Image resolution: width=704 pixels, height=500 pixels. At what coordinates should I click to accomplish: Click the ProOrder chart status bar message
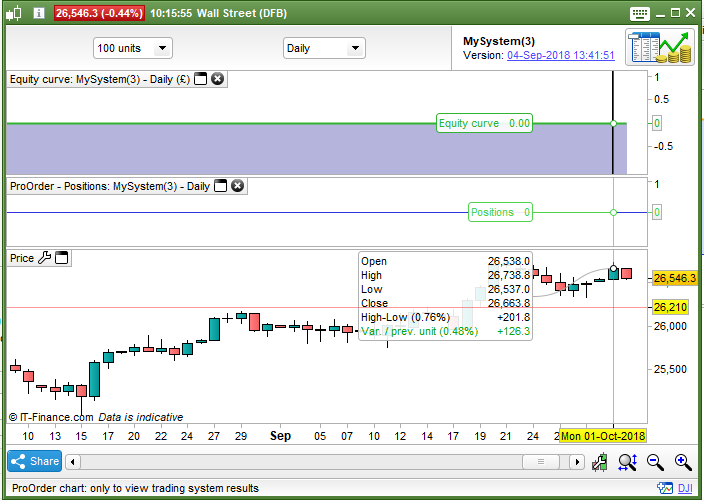[x=135, y=488]
